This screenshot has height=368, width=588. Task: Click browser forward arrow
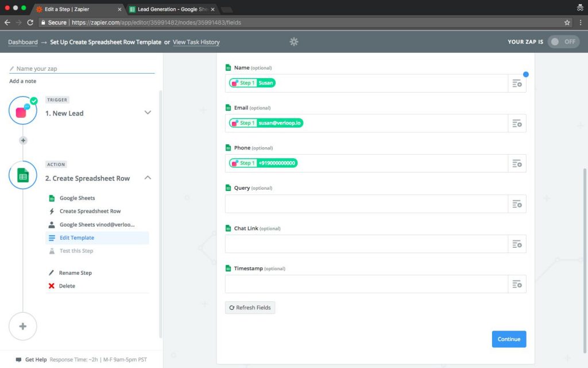[x=19, y=22]
